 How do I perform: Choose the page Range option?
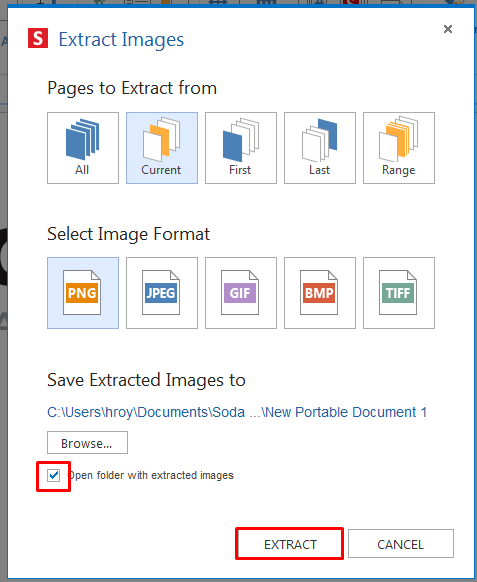[399, 148]
